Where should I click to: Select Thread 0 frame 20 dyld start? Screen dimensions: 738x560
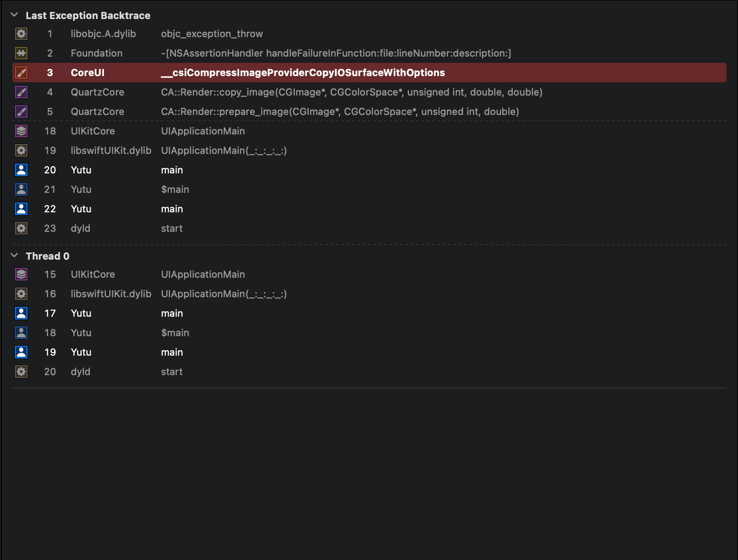coord(172,372)
